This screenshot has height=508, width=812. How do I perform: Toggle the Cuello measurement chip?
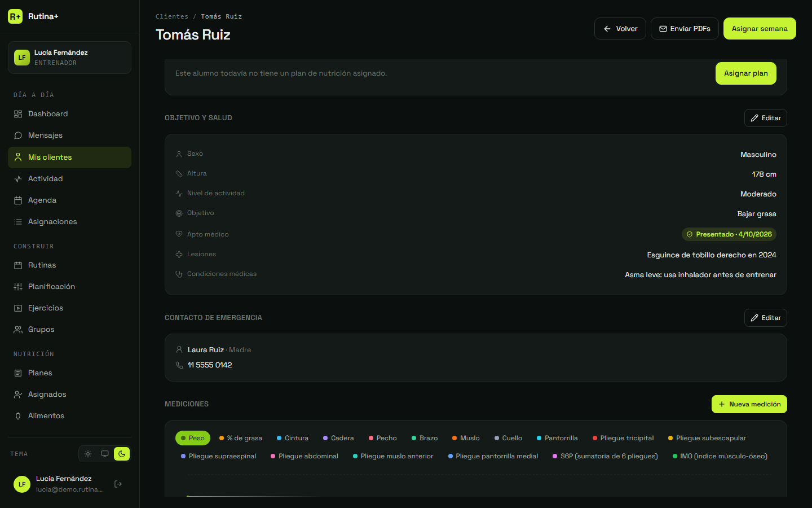(x=509, y=438)
